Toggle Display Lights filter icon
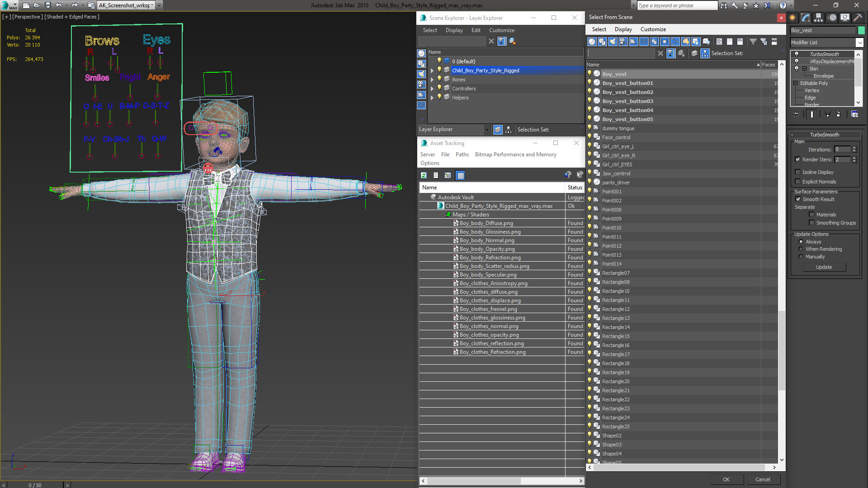868x488 pixels. 613,42
